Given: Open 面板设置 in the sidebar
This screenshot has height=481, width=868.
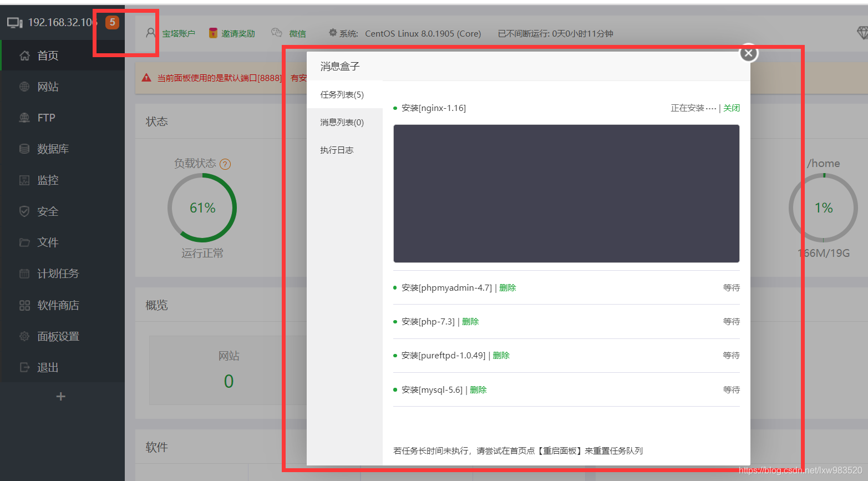Looking at the screenshot, I should 63,336.
